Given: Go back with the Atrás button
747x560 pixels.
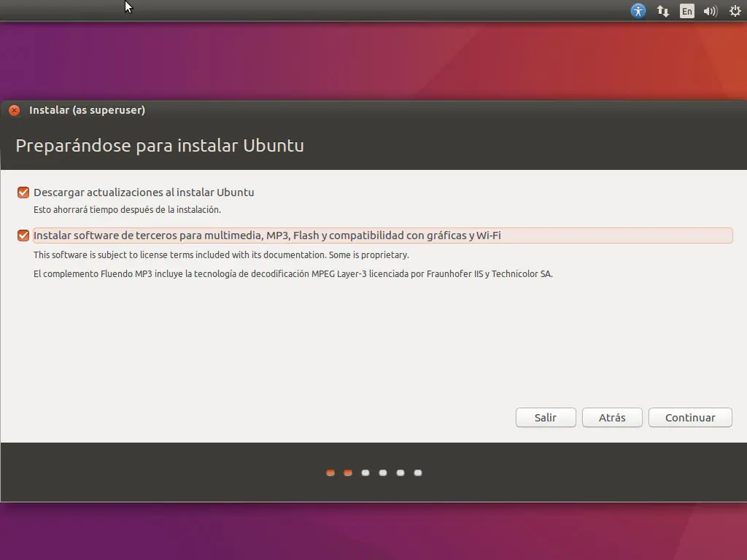Looking at the screenshot, I should [x=612, y=418].
